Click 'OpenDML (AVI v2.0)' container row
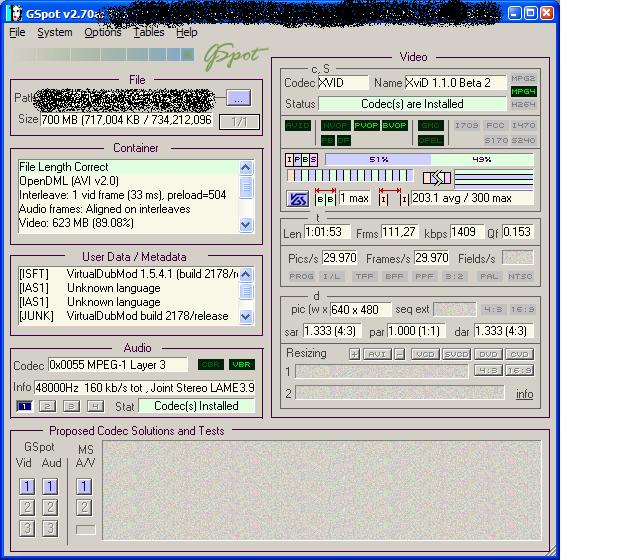 click(x=128, y=181)
